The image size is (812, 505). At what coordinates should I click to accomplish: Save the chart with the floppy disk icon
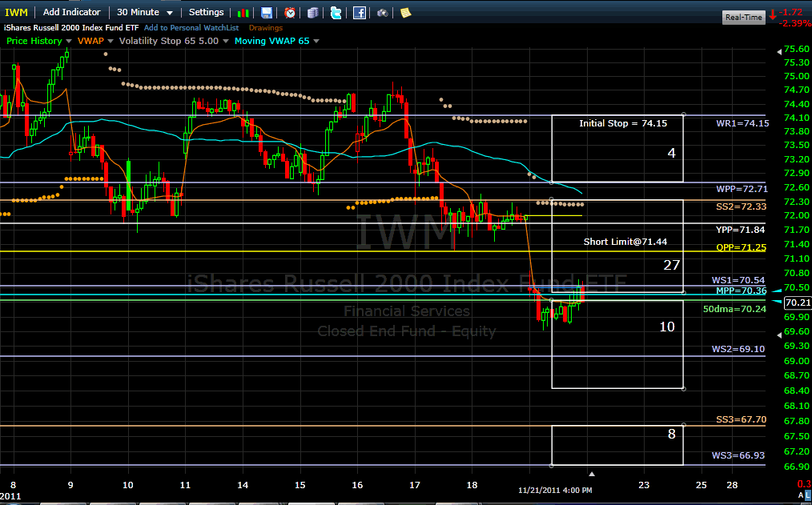pos(266,13)
